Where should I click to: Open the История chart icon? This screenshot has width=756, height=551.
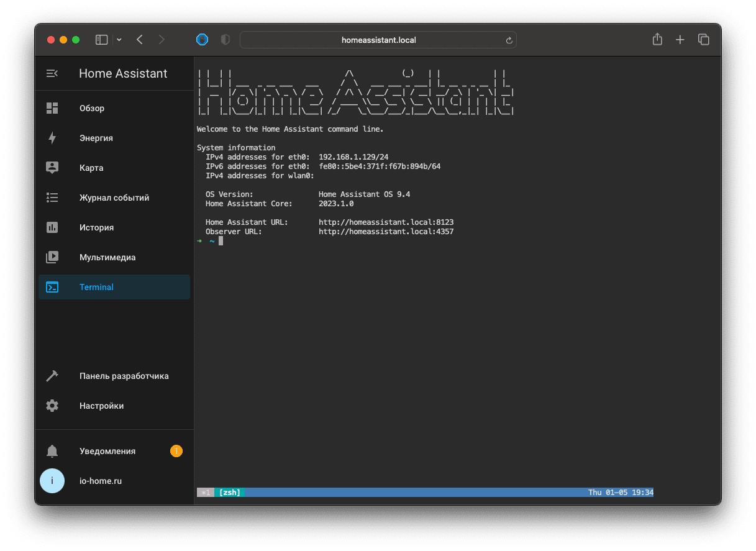point(52,227)
